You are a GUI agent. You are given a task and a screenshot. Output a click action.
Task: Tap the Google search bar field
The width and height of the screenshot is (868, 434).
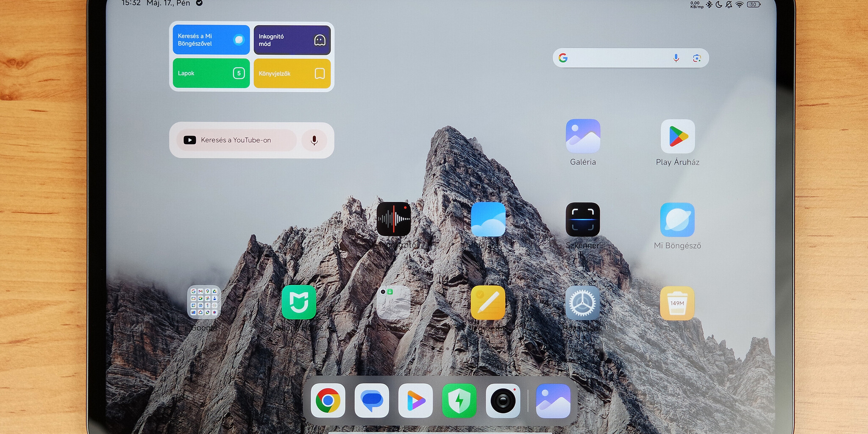tap(631, 58)
